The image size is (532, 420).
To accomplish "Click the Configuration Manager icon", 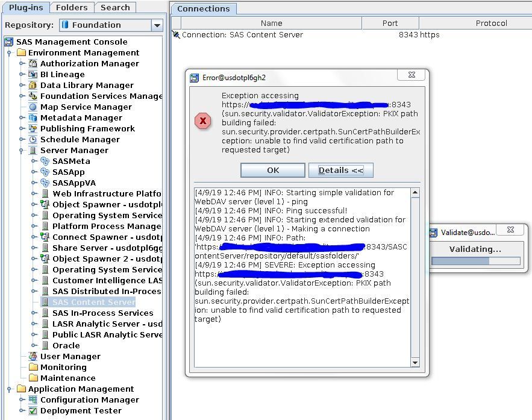I will (33, 400).
